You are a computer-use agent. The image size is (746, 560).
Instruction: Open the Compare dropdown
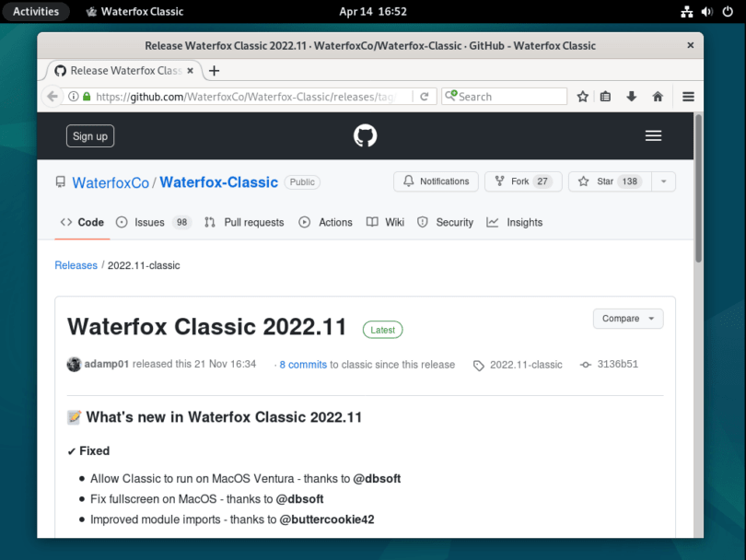point(627,318)
